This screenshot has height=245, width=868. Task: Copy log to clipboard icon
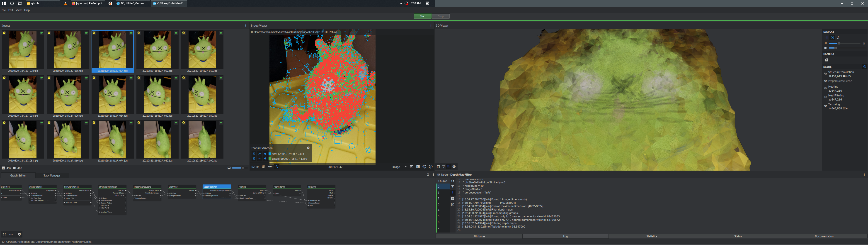(x=453, y=198)
